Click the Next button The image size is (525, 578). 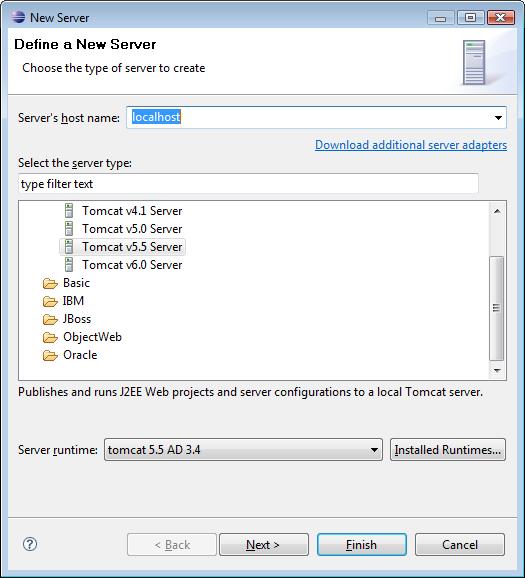pyautogui.click(x=264, y=544)
